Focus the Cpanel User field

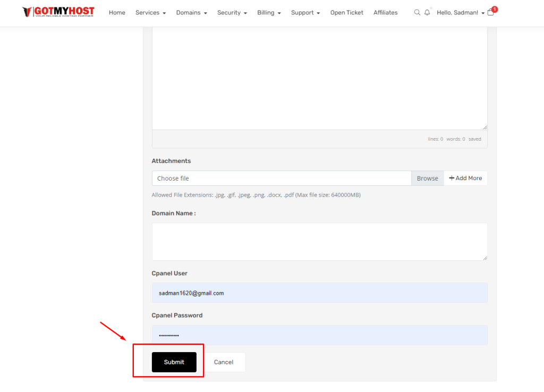point(319,293)
